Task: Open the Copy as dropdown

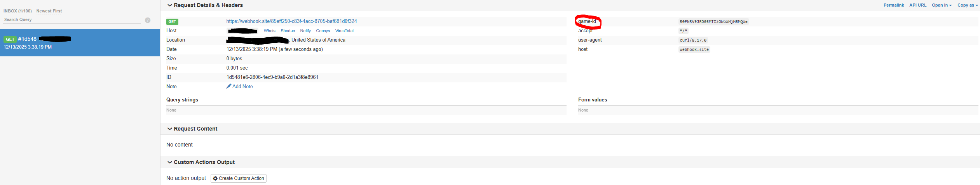Action: point(968,5)
